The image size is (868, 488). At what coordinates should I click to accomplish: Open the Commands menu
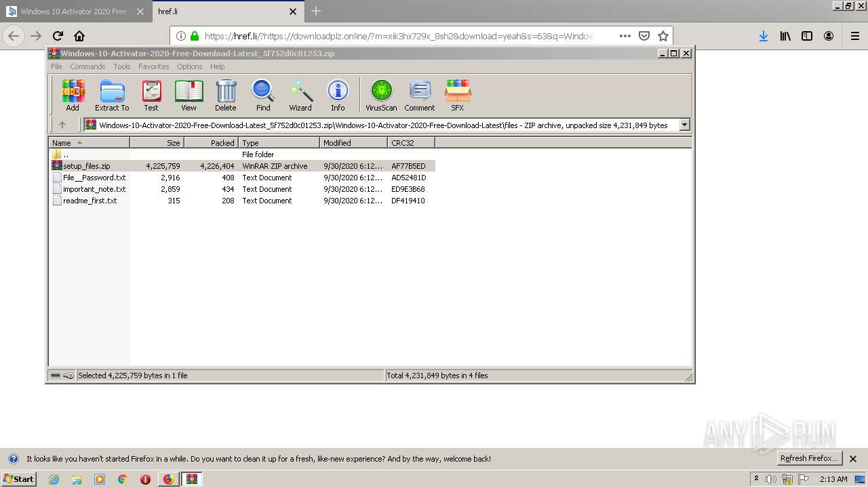pyautogui.click(x=87, y=66)
